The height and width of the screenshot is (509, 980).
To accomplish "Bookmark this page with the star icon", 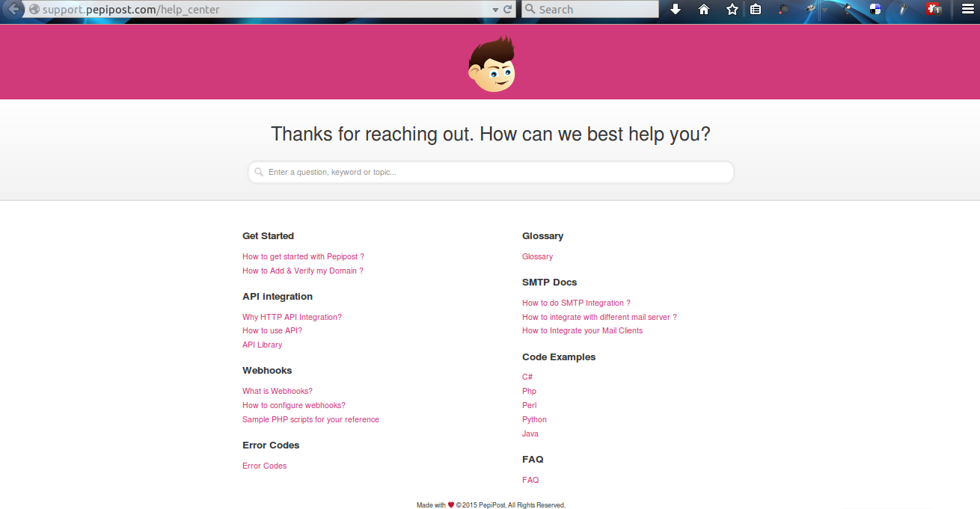I will point(732,9).
